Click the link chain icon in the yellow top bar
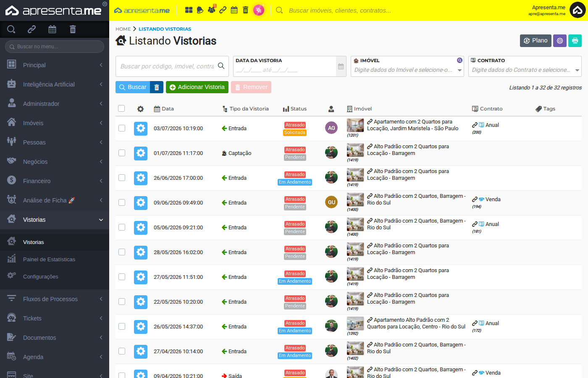This screenshot has height=378, width=588. coord(223,10)
